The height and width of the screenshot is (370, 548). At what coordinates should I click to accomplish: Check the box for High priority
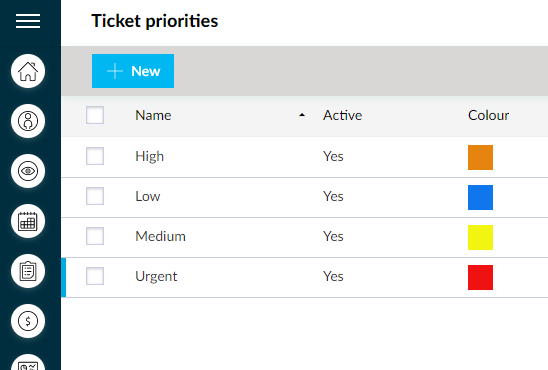click(x=95, y=156)
